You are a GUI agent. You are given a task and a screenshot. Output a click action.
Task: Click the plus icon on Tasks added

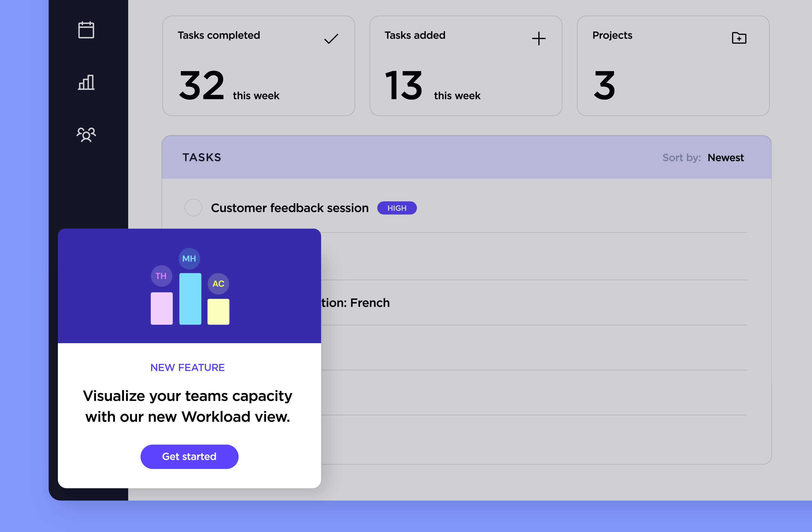click(538, 39)
